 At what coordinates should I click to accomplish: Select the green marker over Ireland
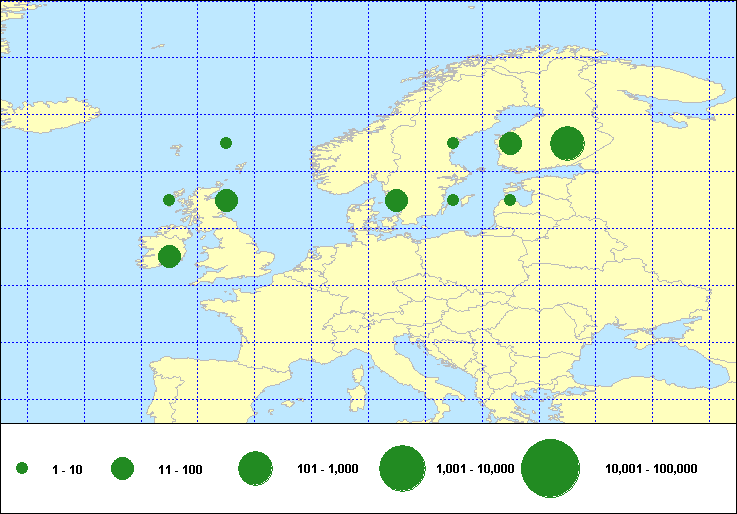[x=169, y=257]
